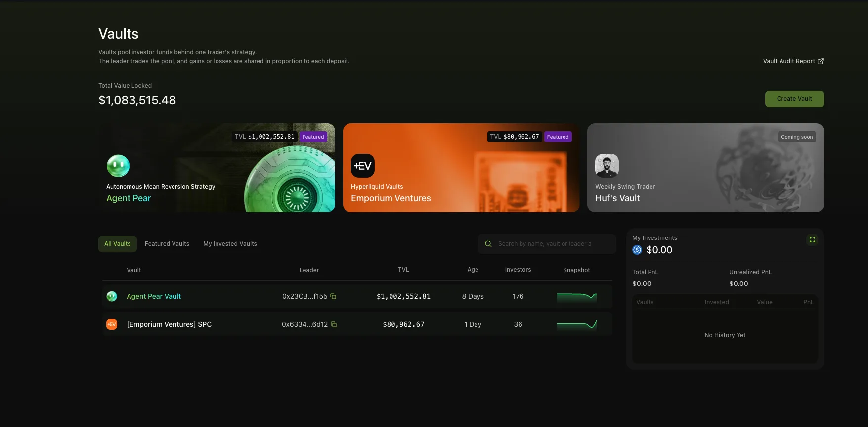Screen dimensions: 868x427
Task: Click the vault search input field
Action: tap(547, 244)
